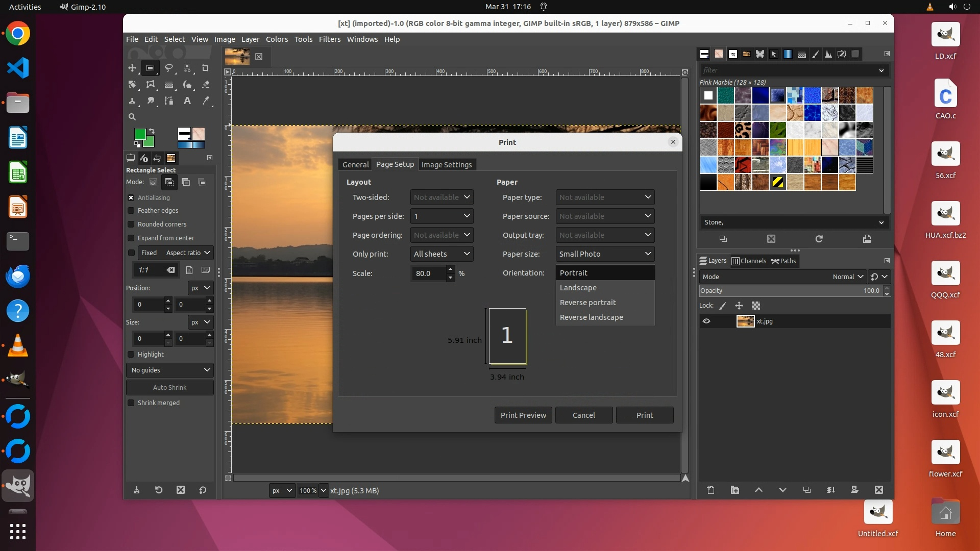
Task: Switch to the Image Settings tab
Action: (446, 165)
